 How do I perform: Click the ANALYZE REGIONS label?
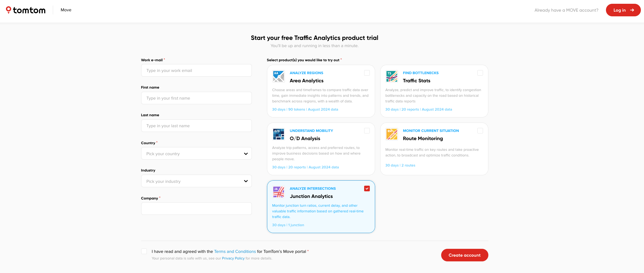[x=306, y=73]
